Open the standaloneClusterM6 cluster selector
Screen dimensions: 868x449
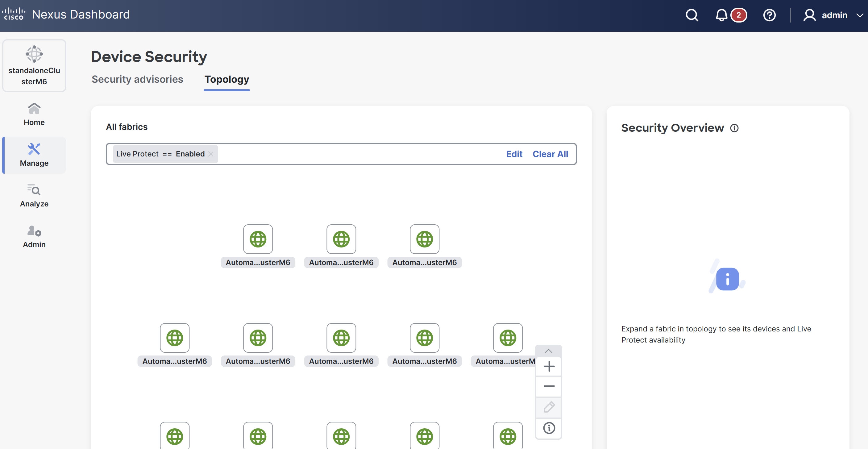(34, 65)
